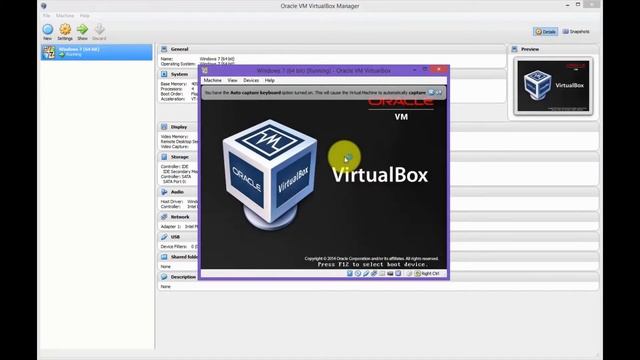Screen dimensions: 640x360
Task: Click the host key capture arrow icon
Action: click(418, 273)
